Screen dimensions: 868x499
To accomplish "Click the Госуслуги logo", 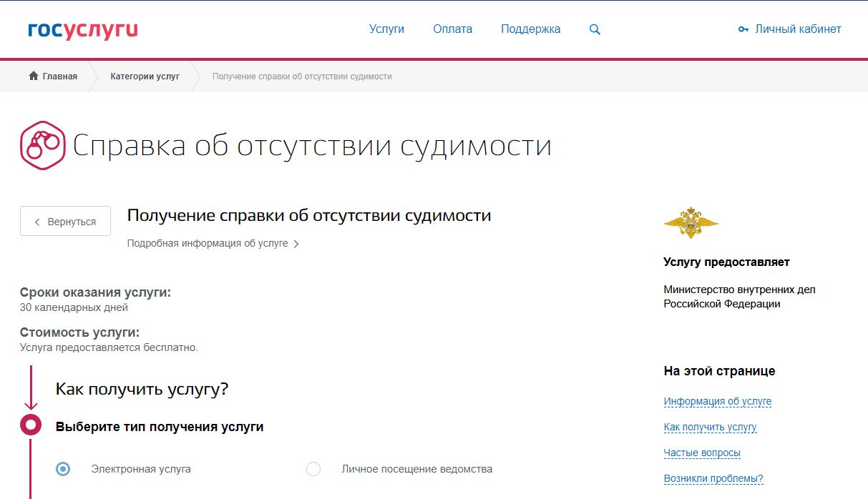I will click(82, 30).
